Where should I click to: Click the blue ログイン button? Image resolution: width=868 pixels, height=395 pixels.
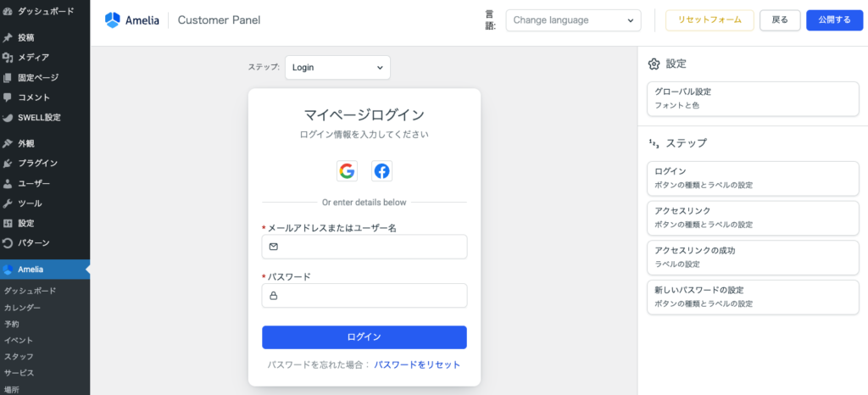coord(364,337)
